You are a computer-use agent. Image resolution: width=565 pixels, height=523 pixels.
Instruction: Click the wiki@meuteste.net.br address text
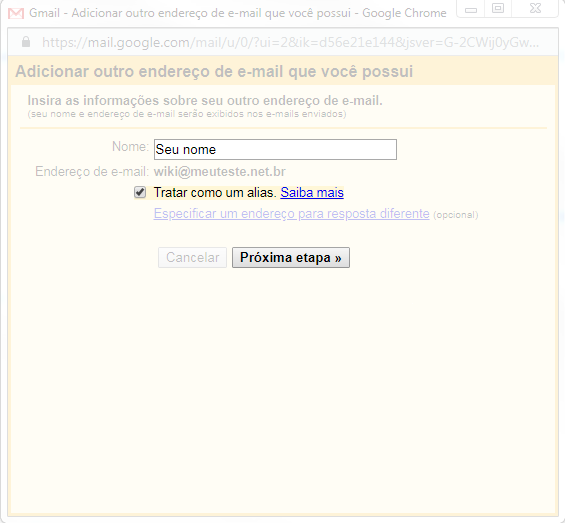point(220,172)
